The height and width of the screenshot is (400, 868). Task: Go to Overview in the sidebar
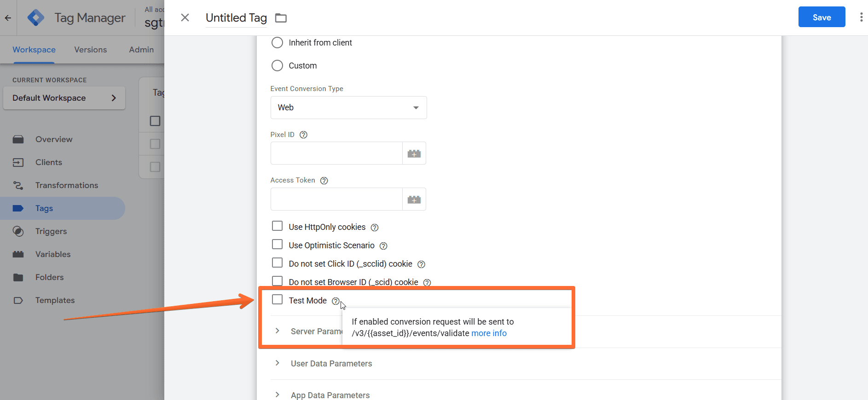(54, 139)
